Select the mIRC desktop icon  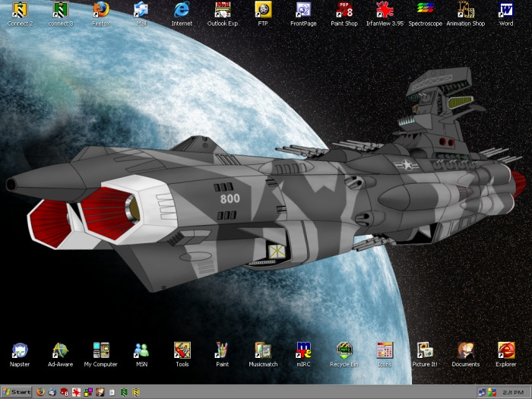(x=303, y=355)
